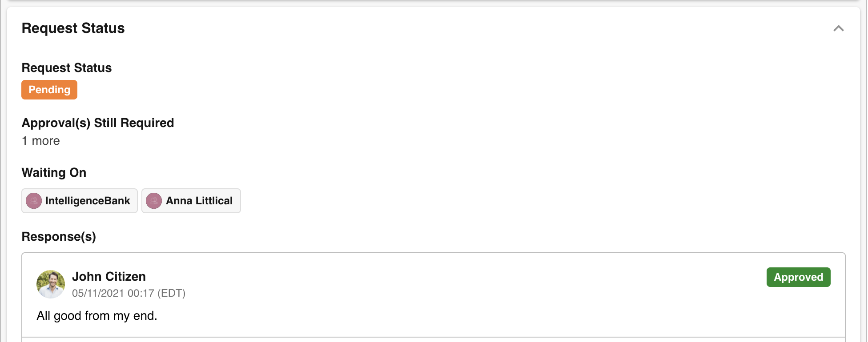Click the Approval(s) Still Required label
This screenshot has height=342, width=868.
coord(98,123)
